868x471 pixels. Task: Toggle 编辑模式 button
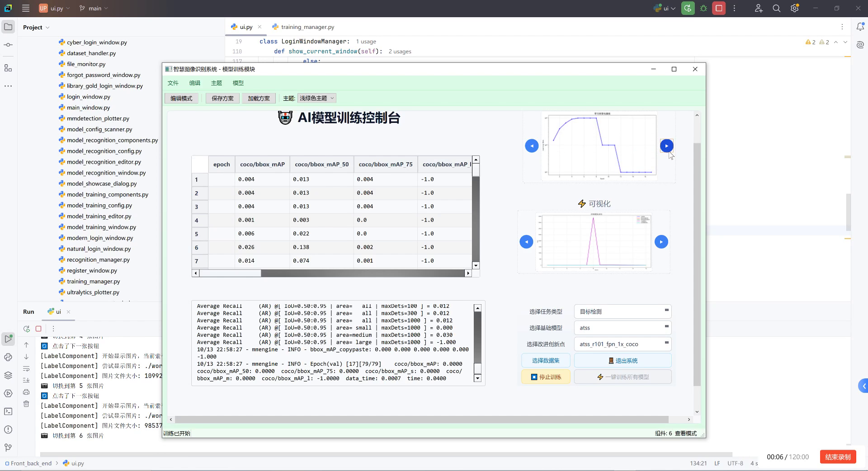[x=181, y=98]
